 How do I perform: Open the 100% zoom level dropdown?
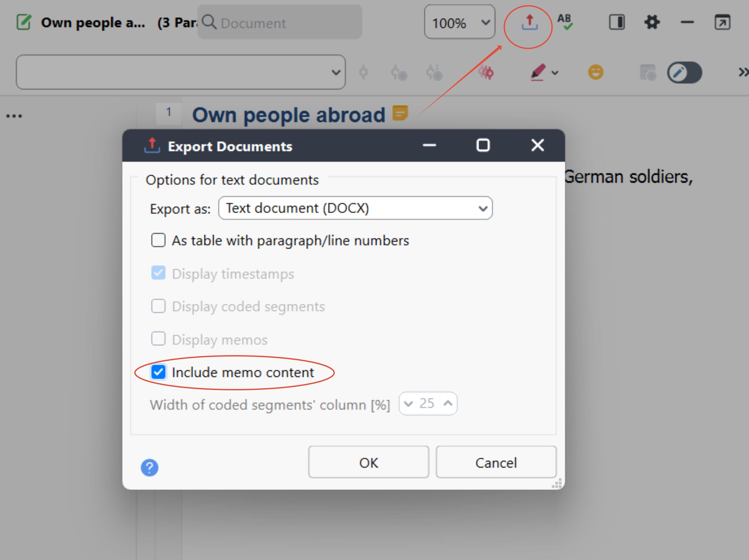459,23
